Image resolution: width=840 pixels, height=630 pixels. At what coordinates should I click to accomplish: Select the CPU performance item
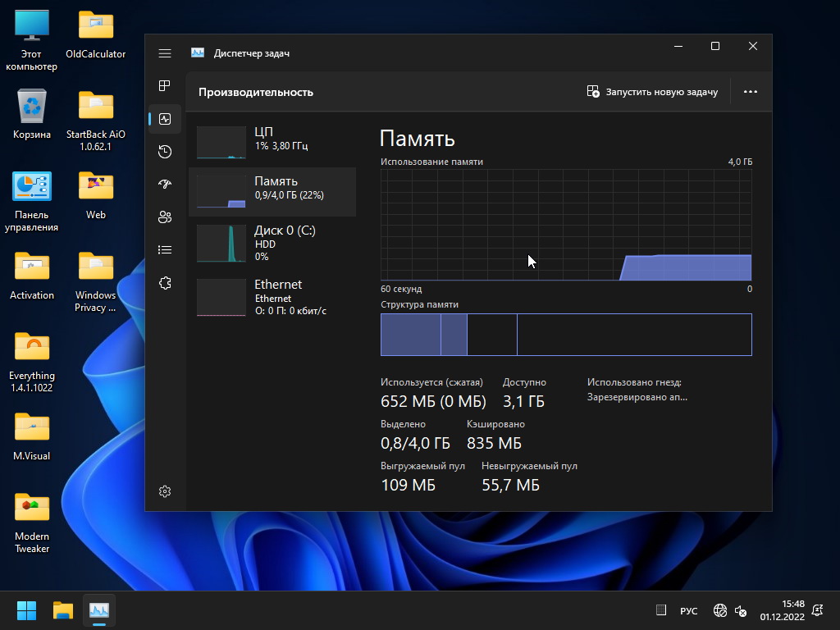coord(272,139)
